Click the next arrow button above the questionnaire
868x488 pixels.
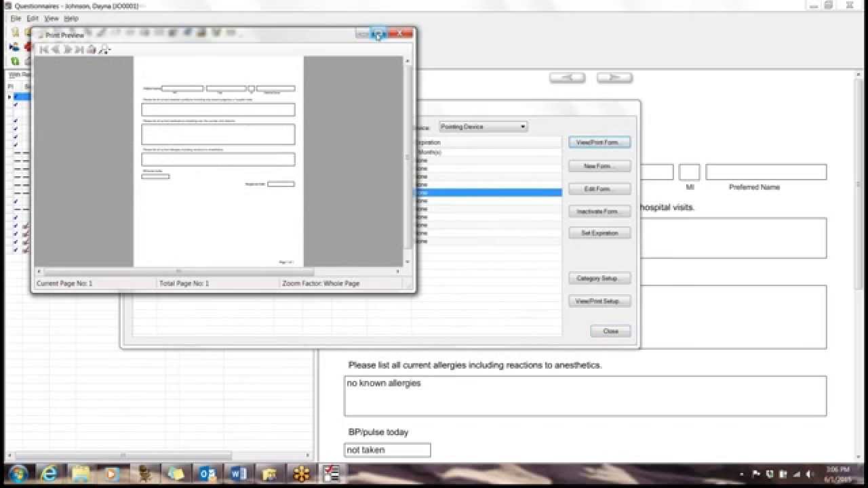point(614,77)
